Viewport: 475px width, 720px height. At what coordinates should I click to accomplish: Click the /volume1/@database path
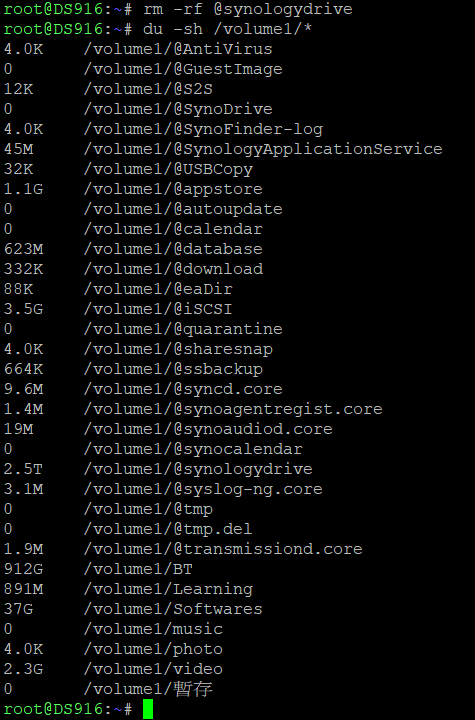click(x=173, y=249)
